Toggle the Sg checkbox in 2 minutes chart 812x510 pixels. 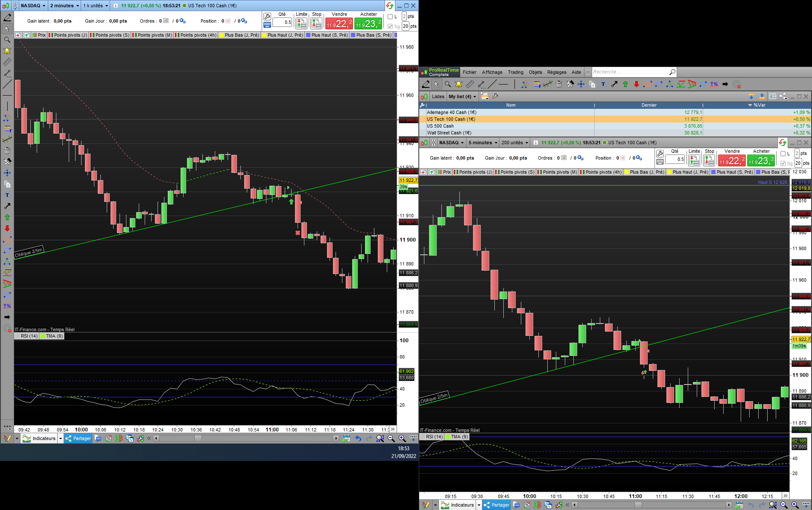tap(390, 26)
